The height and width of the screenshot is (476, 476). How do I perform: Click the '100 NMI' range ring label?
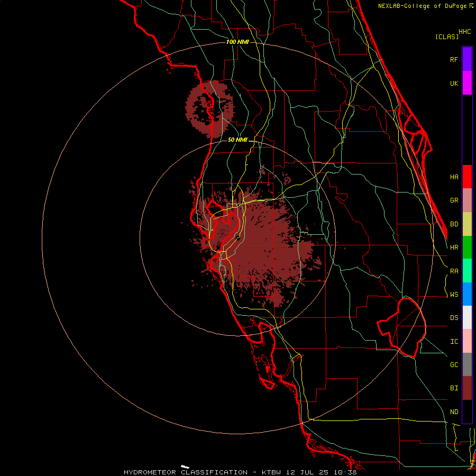pyautogui.click(x=237, y=42)
